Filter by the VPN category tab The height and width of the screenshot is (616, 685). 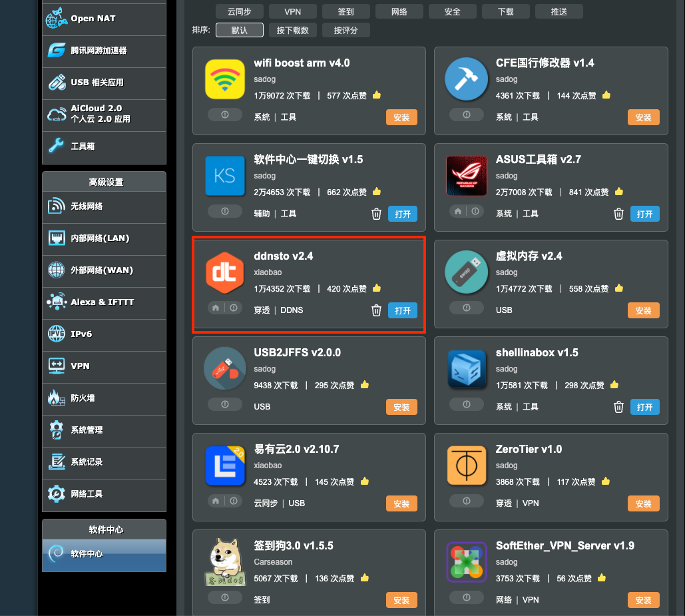293,12
